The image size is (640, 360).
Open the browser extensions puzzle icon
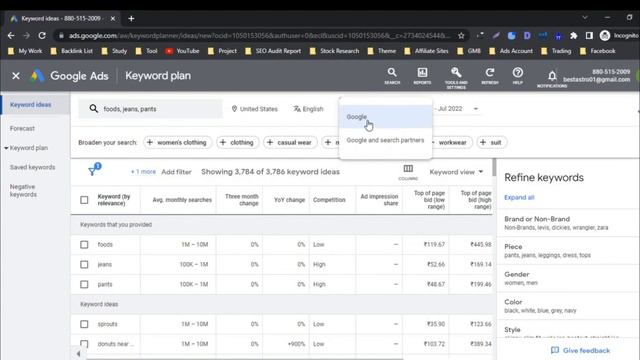tap(573, 36)
